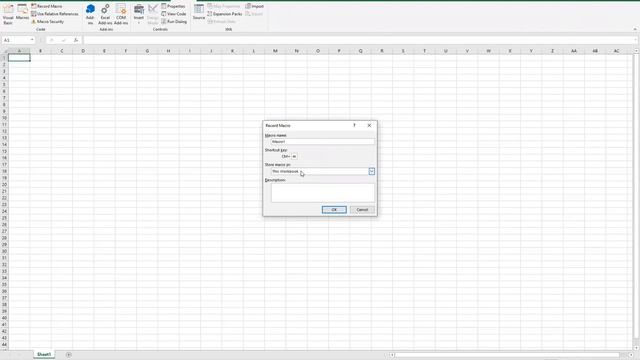Screen dimensions: 640x360
Task: Click inside the formula bar
Action: (359, 40)
